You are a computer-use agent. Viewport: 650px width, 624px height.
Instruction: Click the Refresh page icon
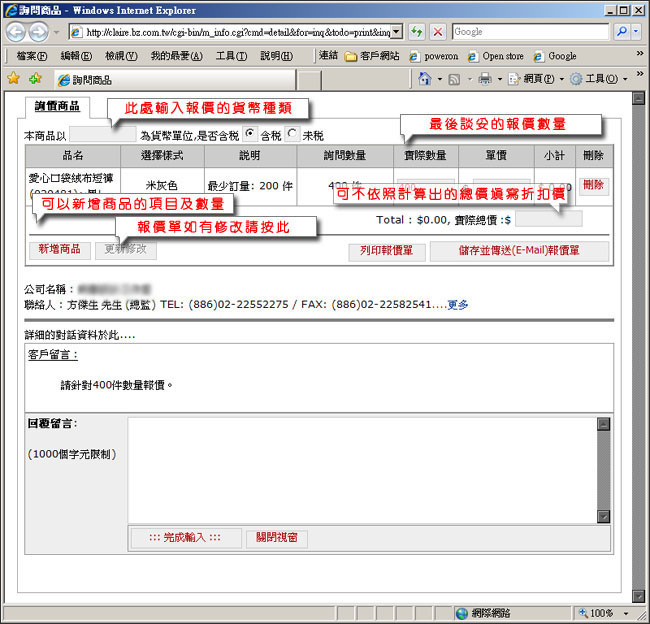point(417,32)
